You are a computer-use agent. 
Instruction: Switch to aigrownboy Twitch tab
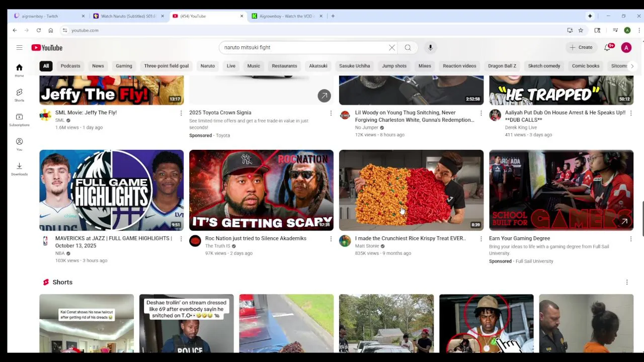coord(49,16)
